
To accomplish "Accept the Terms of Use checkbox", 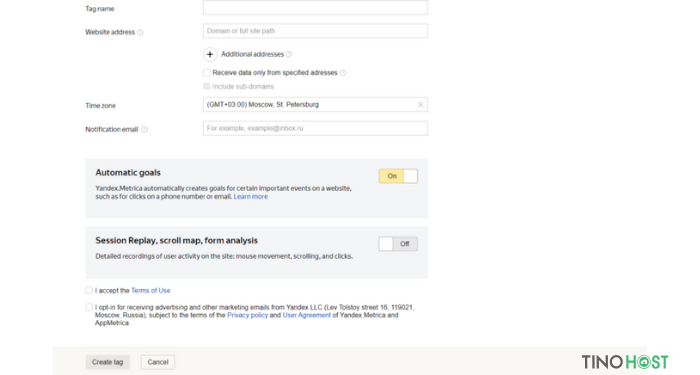I will tap(89, 290).
